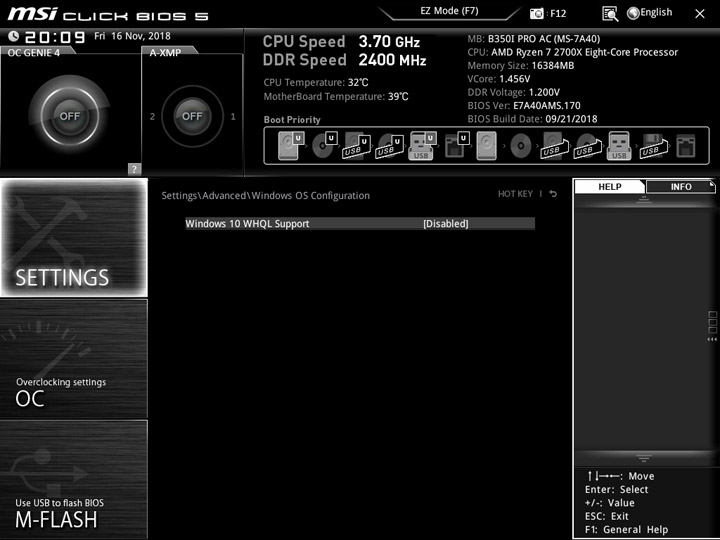Select the UEFI USB hard disk boot icon
Image resolution: width=720 pixels, height=540 pixels.
357,146
